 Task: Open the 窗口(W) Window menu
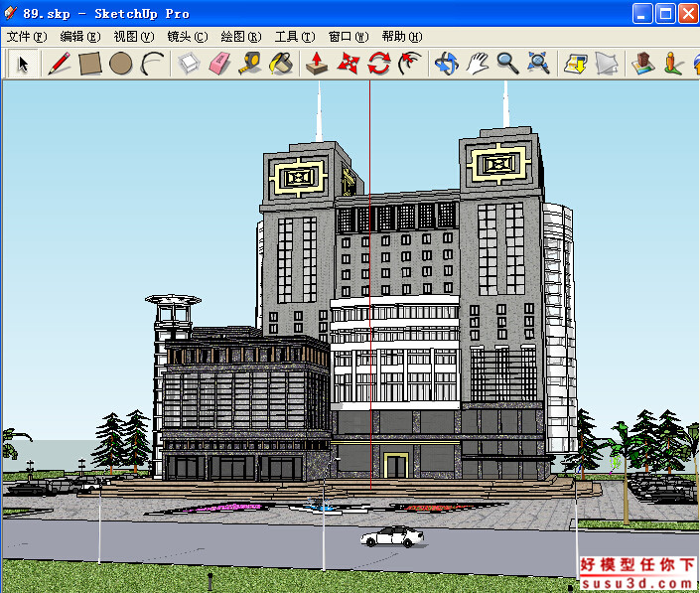[349, 37]
